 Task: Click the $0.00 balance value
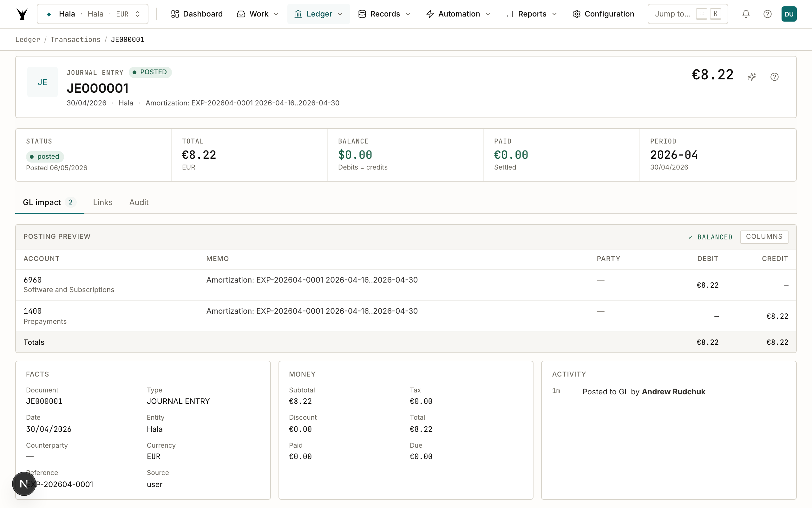coord(355,155)
